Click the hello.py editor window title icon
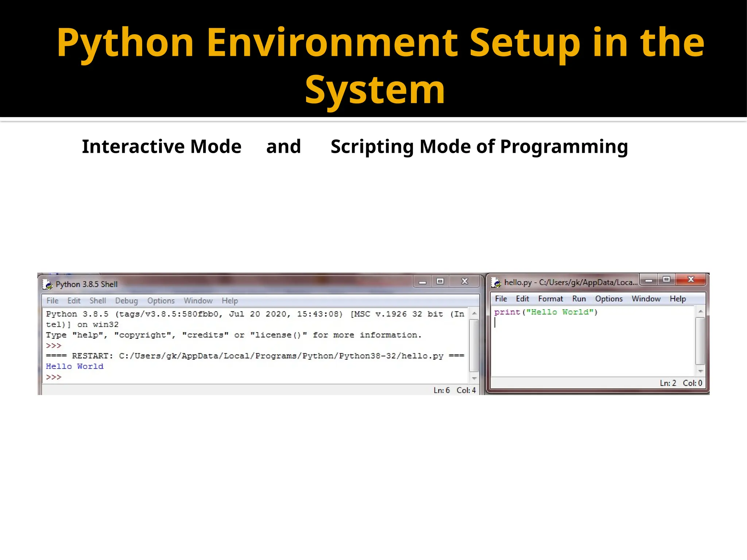 (x=496, y=282)
